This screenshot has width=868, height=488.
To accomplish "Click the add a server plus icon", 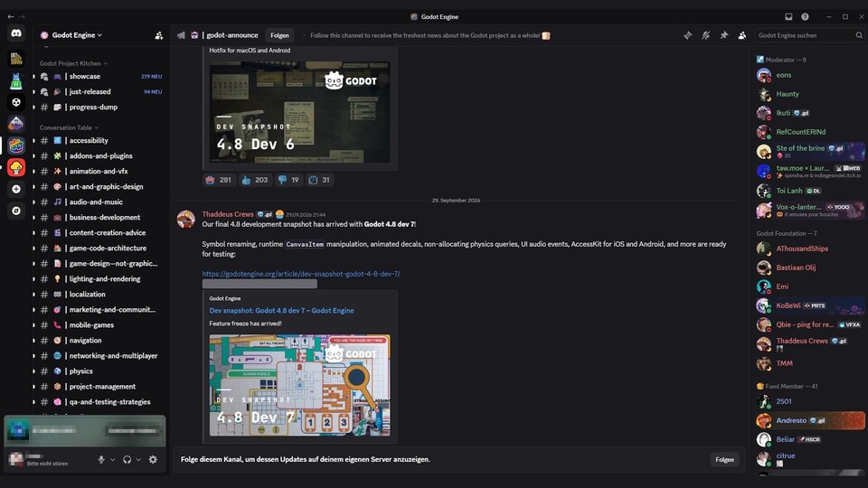I will coord(16,189).
